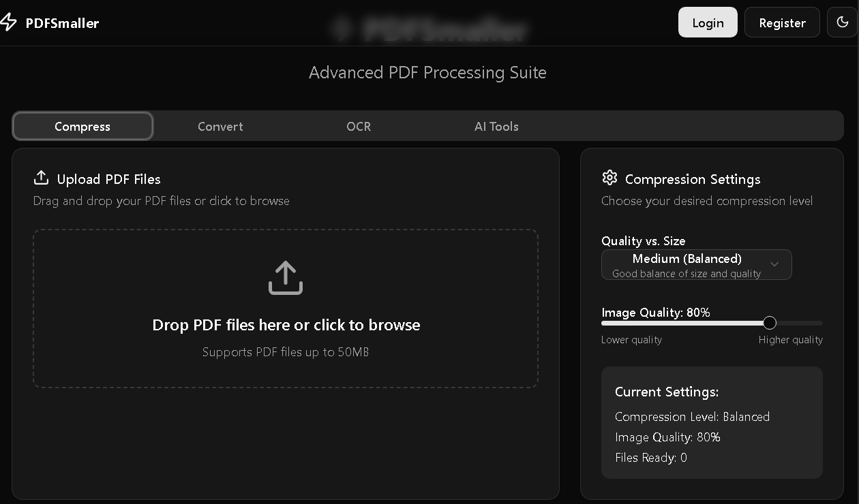Click the upload icon beside Upload PDF Files
This screenshot has width=859, height=504.
click(41, 178)
